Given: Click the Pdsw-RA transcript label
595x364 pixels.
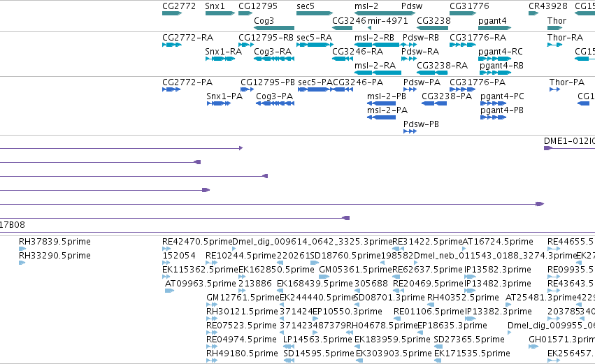Looking at the screenshot, I should tap(420, 52).
